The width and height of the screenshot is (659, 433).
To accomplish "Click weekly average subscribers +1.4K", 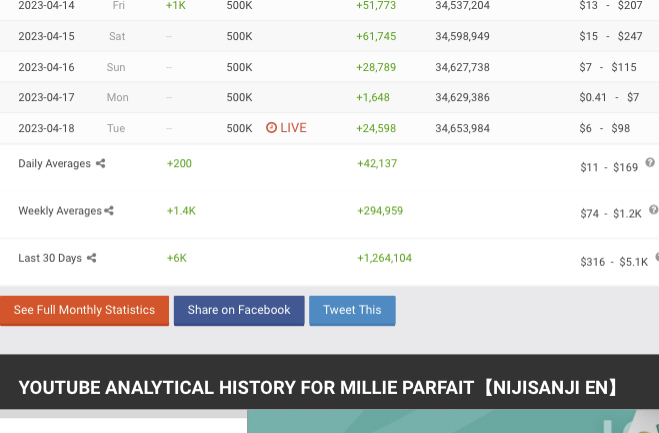I will [181, 211].
